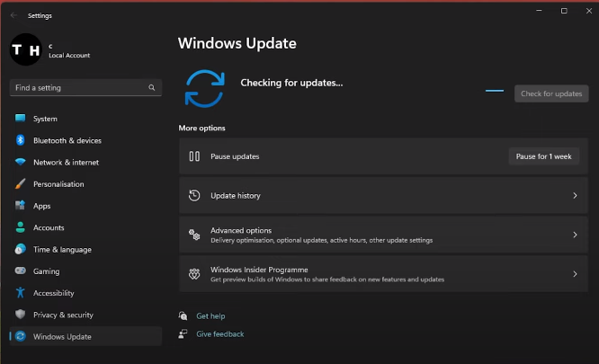Click the Personalisation paintbrush icon
Viewport: 599px width, 364px height.
pos(21,183)
